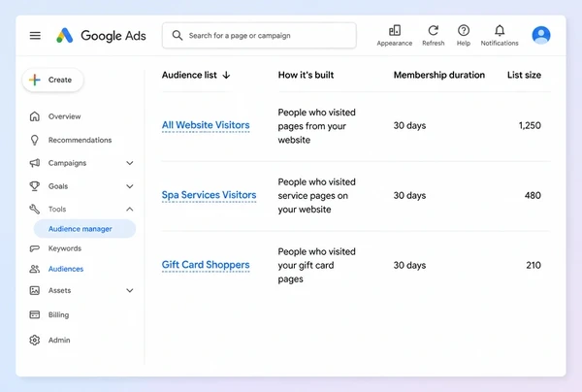Click the Create button label
This screenshot has height=392, width=582.
(x=60, y=80)
